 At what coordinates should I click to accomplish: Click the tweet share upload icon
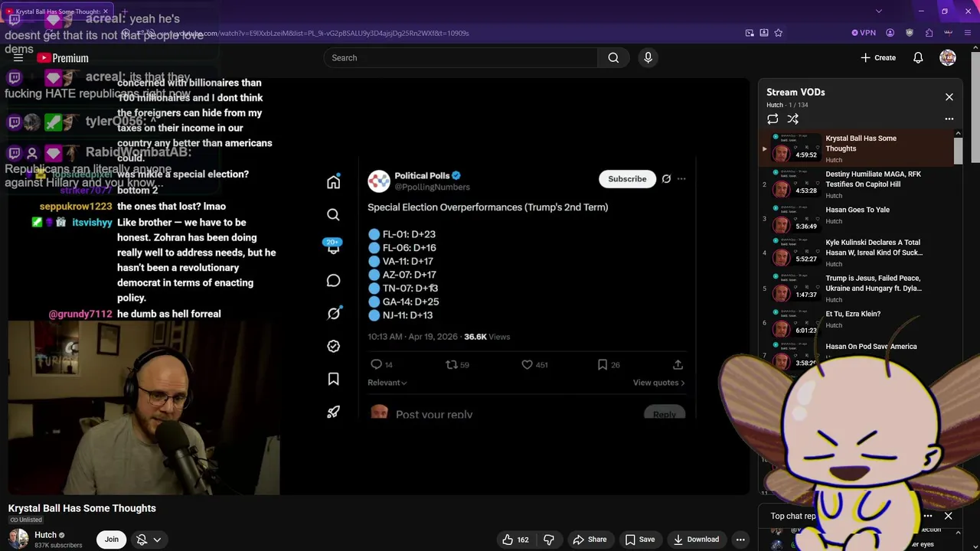[678, 365]
